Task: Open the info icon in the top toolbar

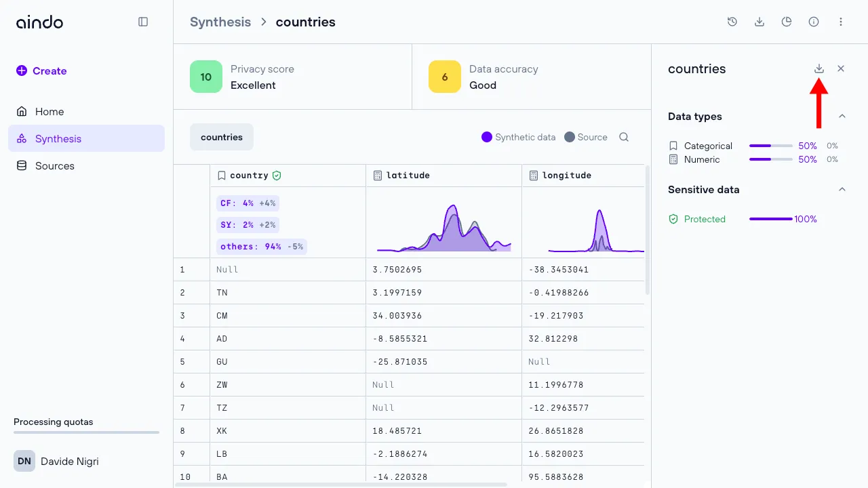Action: pyautogui.click(x=814, y=22)
